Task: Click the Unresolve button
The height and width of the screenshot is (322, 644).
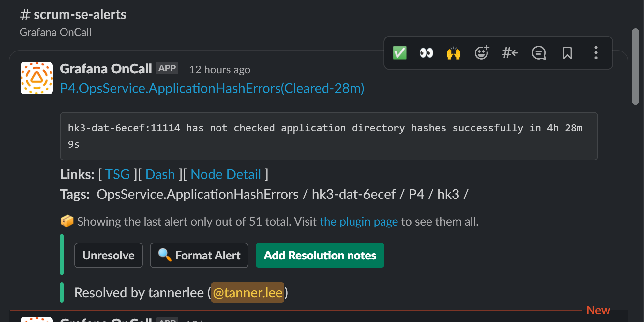Action: (x=108, y=255)
